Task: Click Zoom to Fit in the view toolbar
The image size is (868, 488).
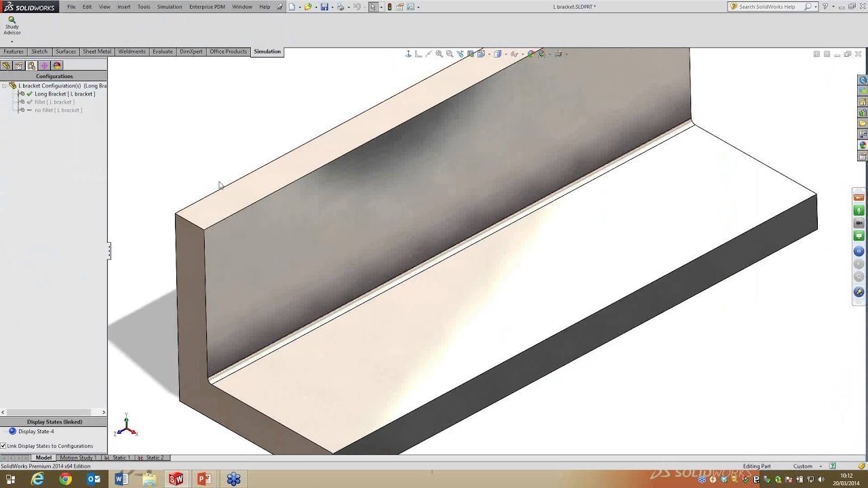Action: (x=439, y=54)
